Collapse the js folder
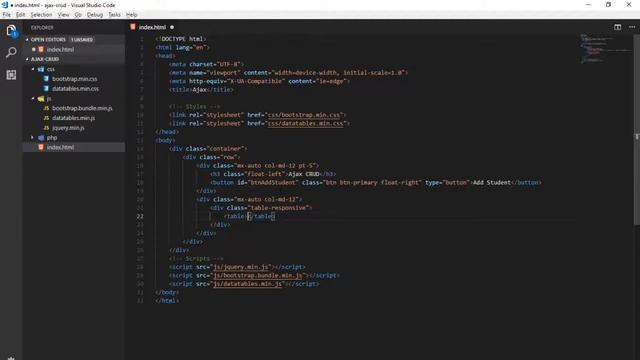 (x=33, y=98)
